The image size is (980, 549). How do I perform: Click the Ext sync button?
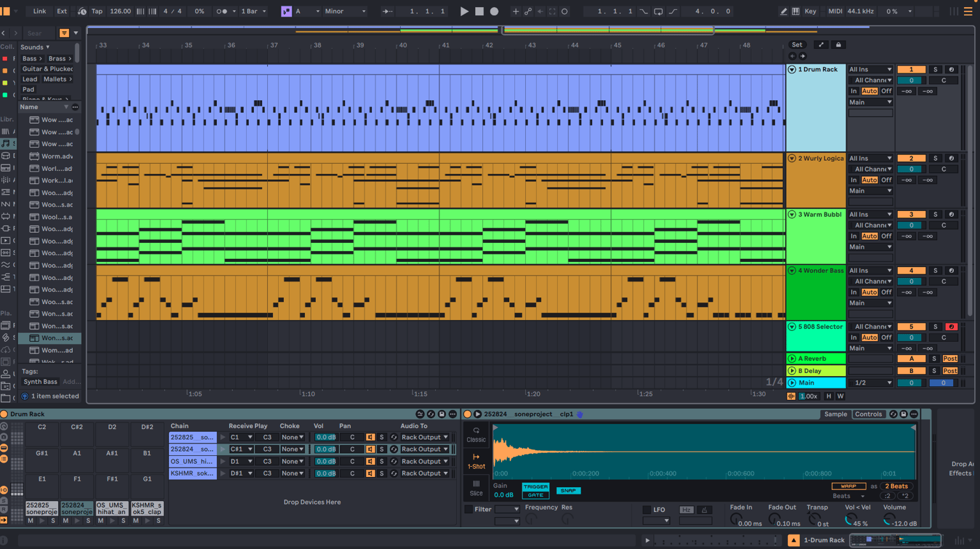click(62, 11)
